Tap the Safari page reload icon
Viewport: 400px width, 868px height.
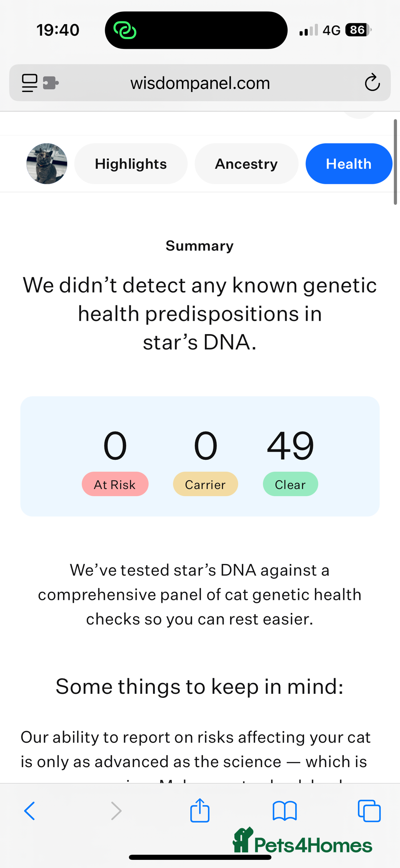click(x=372, y=82)
